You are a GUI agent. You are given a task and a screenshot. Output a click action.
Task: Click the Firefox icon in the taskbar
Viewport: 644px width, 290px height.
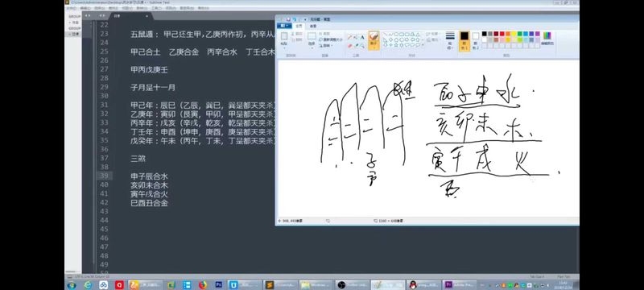(203, 284)
